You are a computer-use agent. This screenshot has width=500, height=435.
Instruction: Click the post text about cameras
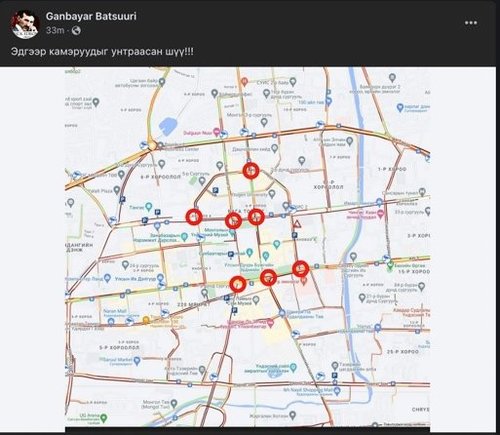tap(102, 52)
